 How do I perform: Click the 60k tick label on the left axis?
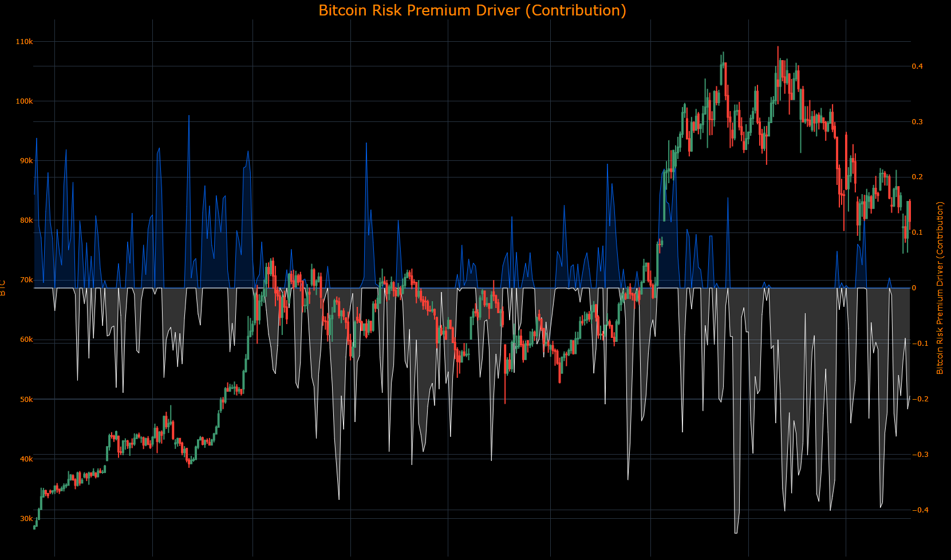(x=26, y=340)
